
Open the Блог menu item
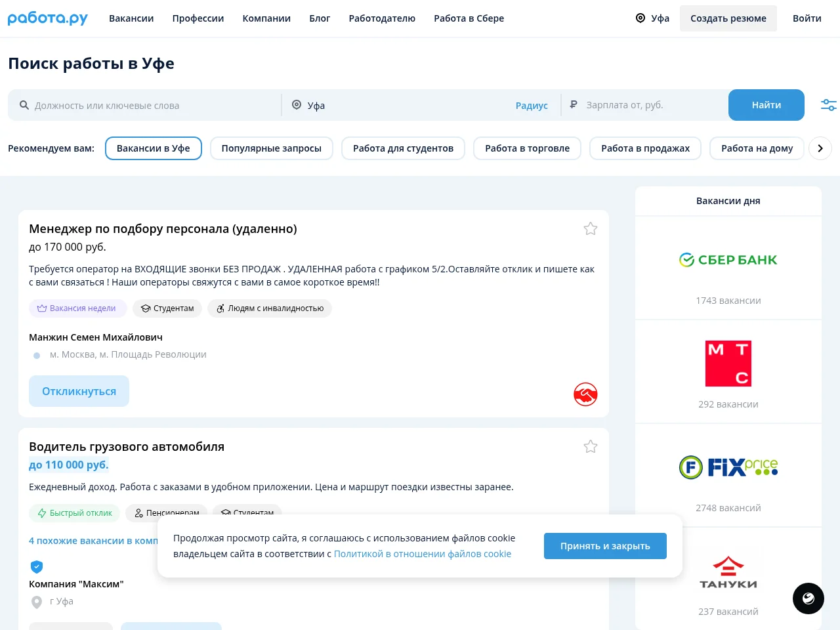coord(320,18)
